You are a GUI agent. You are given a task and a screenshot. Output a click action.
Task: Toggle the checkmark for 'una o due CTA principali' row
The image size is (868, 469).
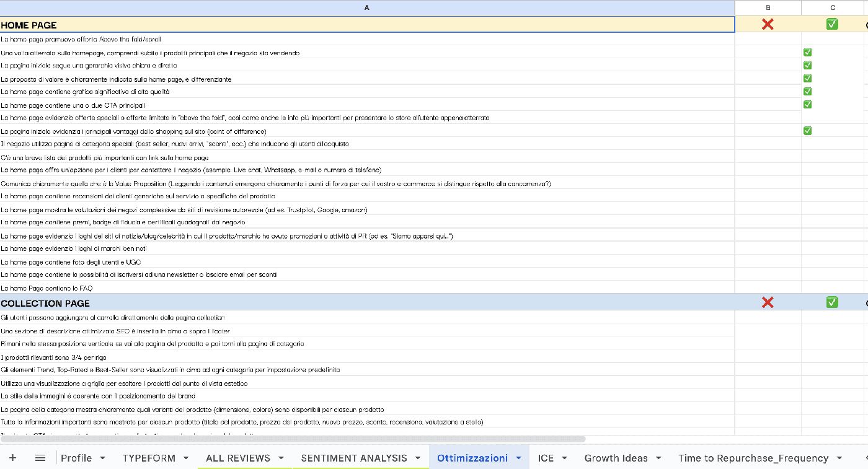pos(807,104)
